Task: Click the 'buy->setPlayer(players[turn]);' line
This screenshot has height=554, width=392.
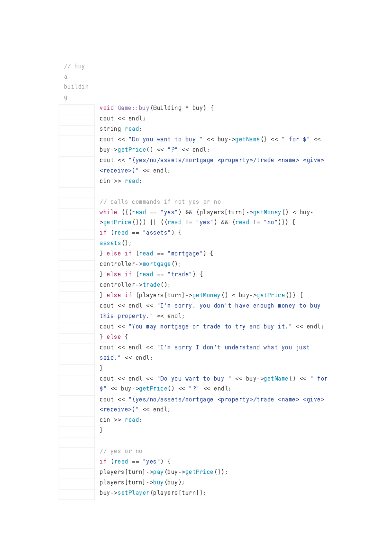Action: click(x=153, y=493)
